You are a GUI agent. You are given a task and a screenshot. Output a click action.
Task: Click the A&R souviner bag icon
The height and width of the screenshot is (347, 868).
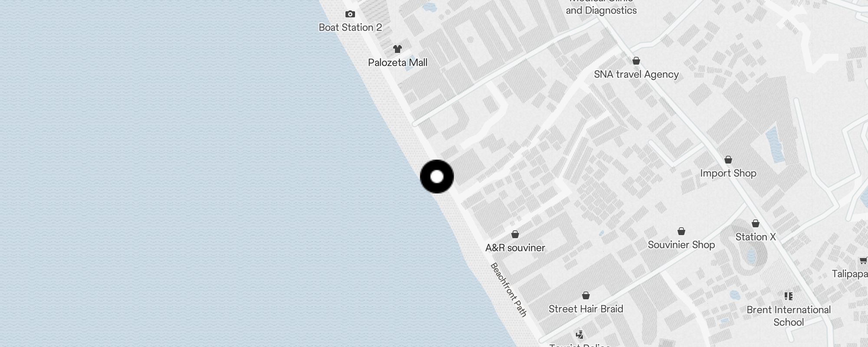point(515,234)
